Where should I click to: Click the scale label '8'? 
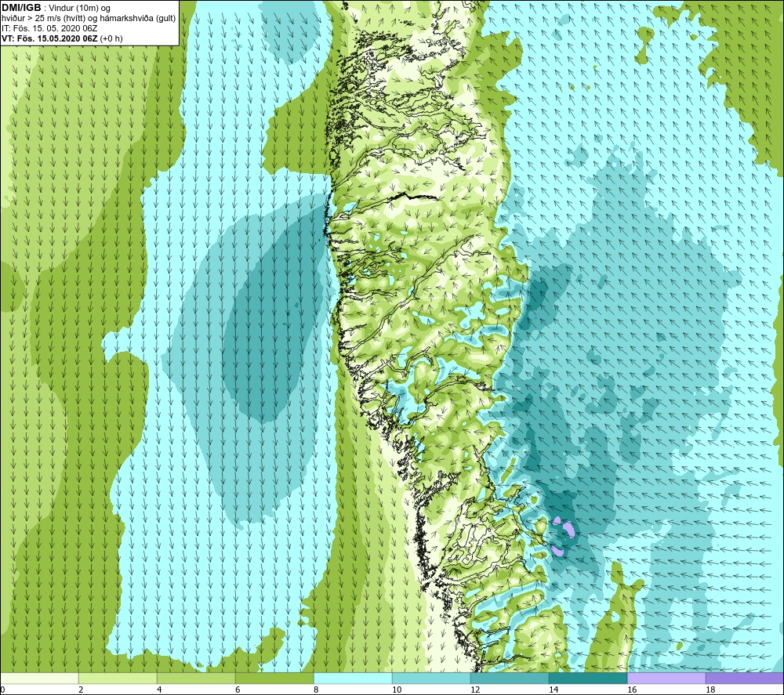tap(316, 690)
